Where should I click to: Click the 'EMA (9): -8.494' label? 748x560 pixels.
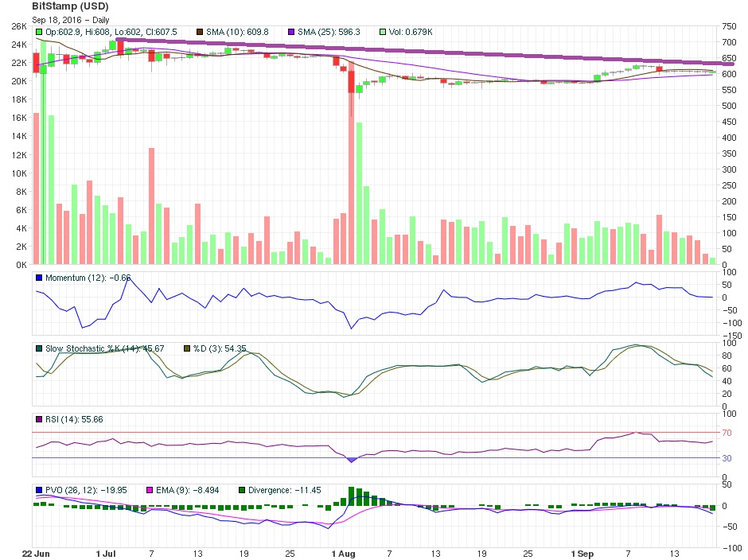point(188,490)
